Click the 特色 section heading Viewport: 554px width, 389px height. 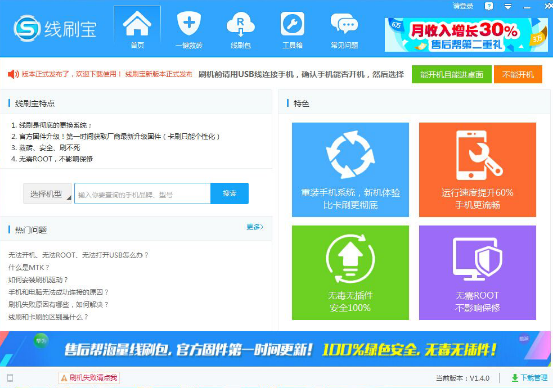click(301, 104)
